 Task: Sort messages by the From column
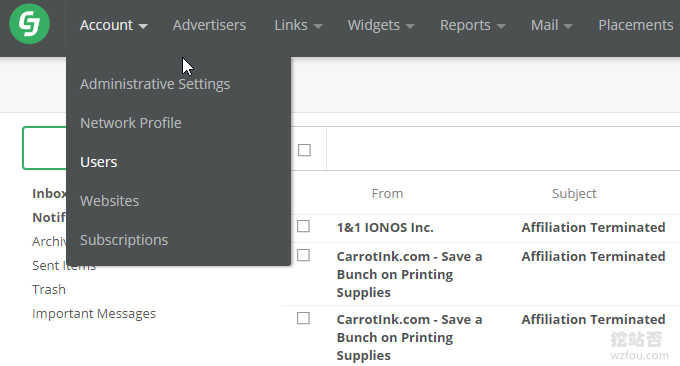(387, 193)
